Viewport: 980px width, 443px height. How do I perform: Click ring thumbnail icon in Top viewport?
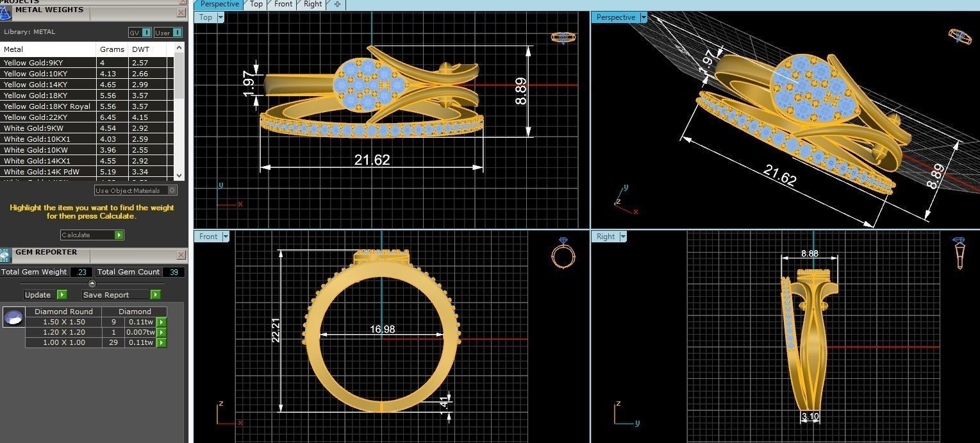click(563, 38)
